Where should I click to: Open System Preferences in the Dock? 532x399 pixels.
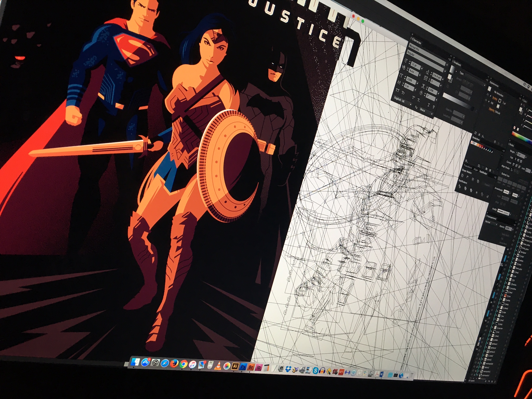155,363
